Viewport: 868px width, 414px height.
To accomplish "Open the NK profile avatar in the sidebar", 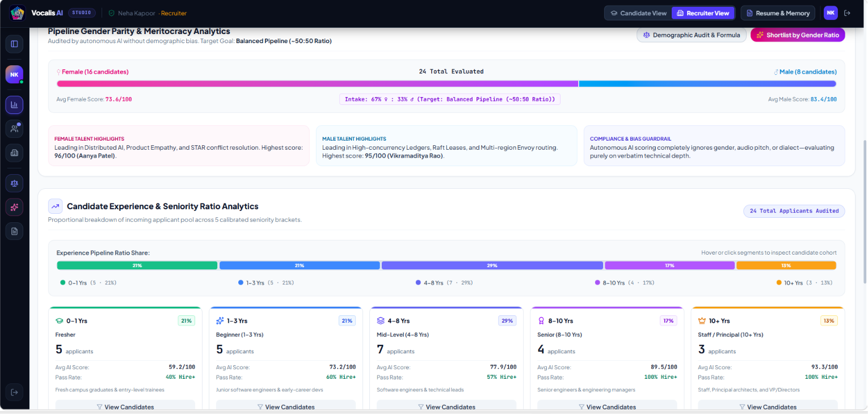I will [x=14, y=74].
